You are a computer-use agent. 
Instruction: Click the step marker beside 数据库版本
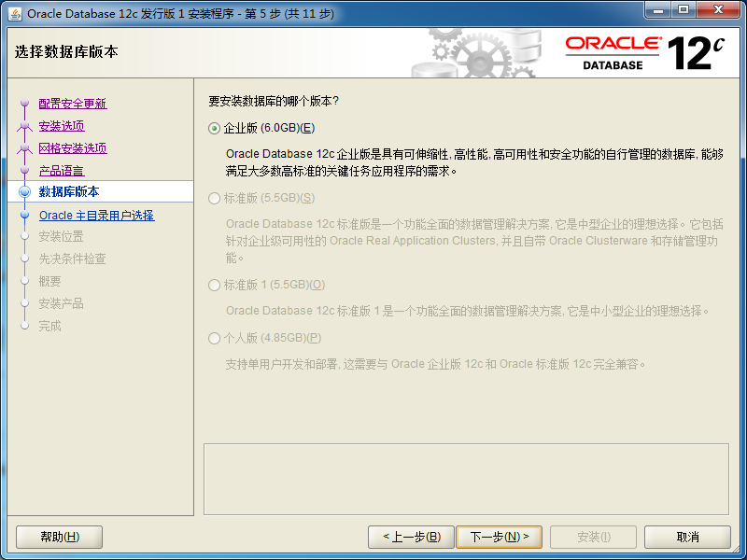pos(26,190)
